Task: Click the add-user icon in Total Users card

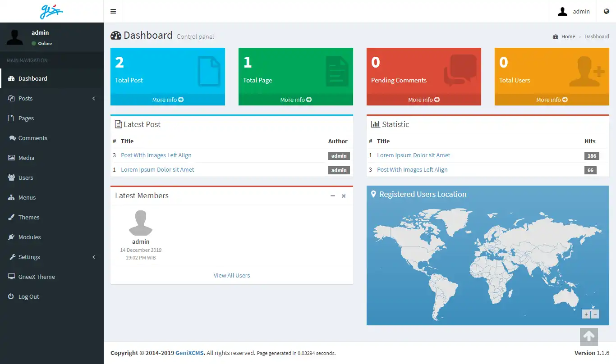Action: point(587,71)
